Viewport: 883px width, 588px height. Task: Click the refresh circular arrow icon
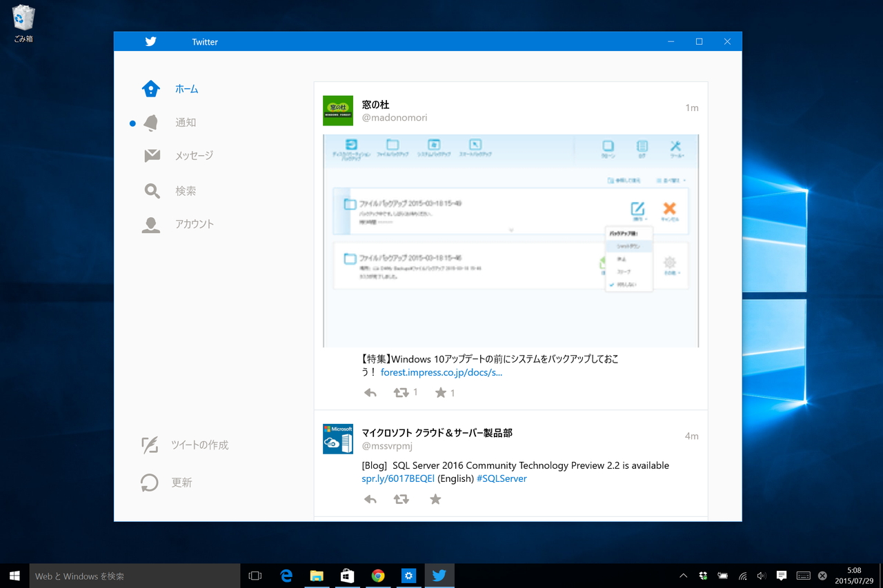click(150, 483)
